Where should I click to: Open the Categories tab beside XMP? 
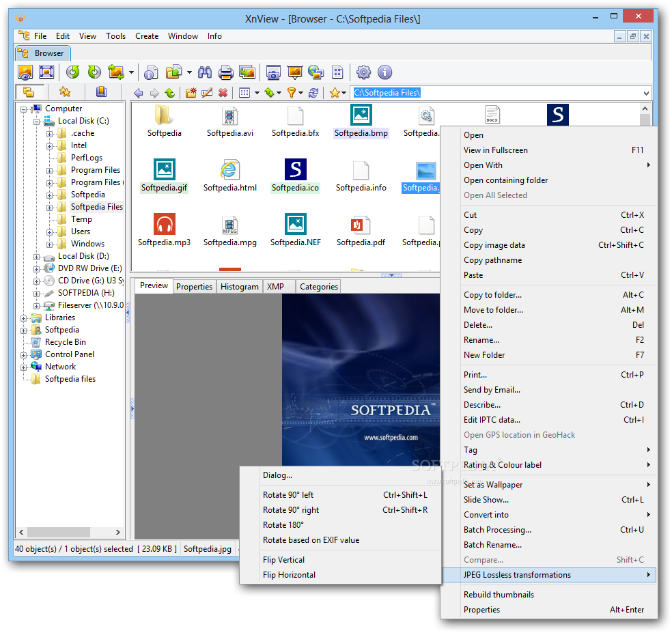tap(319, 286)
